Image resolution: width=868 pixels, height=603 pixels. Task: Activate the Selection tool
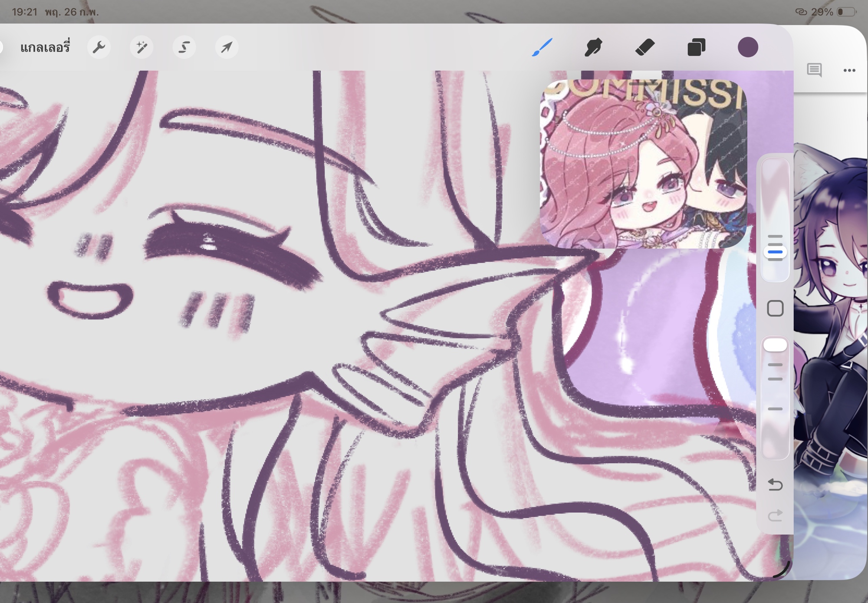coord(184,47)
